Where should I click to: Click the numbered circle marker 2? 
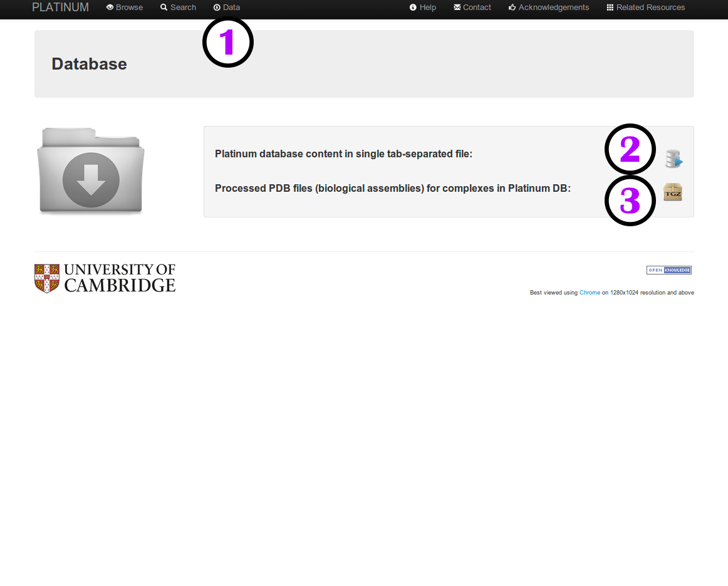tap(630, 149)
